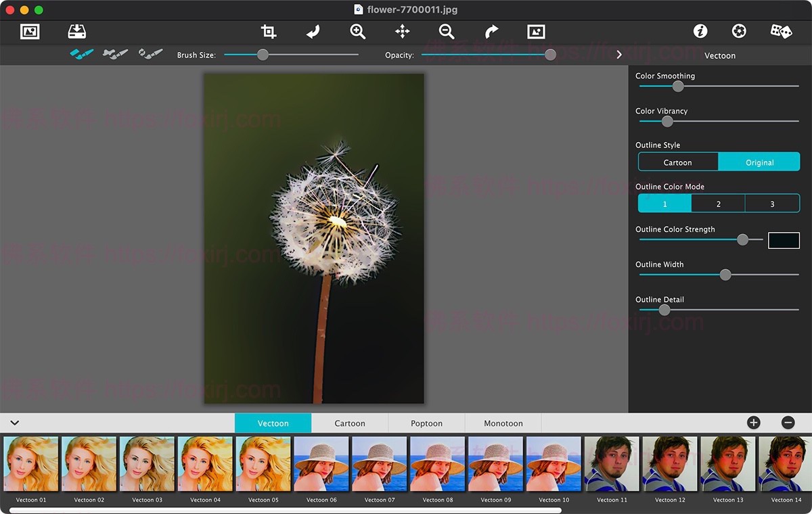The width and height of the screenshot is (812, 514).
Task: Remove a preset with the minus button
Action: click(788, 422)
